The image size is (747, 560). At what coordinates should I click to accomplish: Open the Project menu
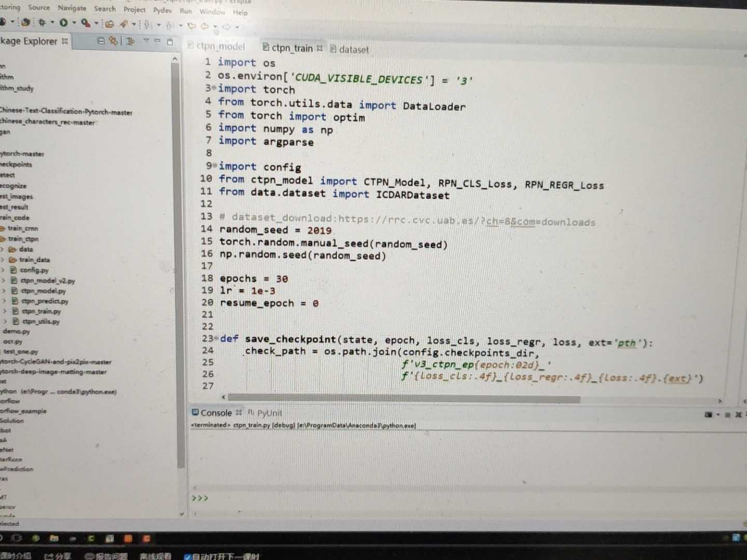click(x=134, y=9)
